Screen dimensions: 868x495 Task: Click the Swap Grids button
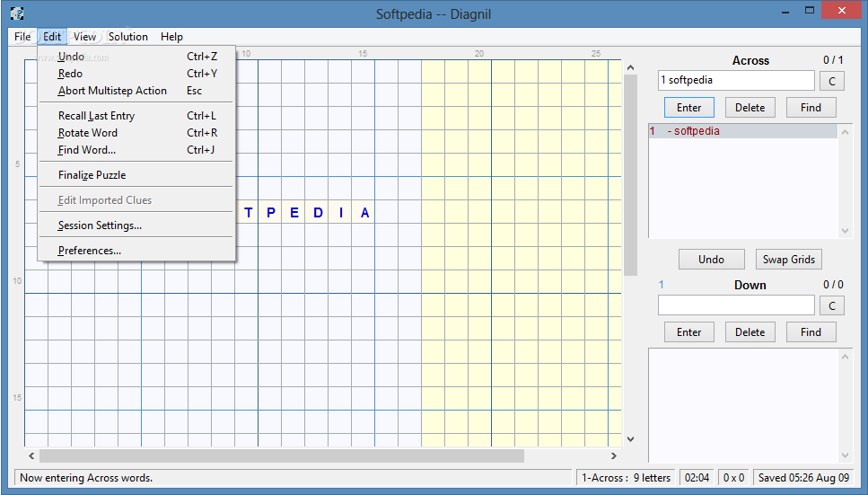(789, 260)
